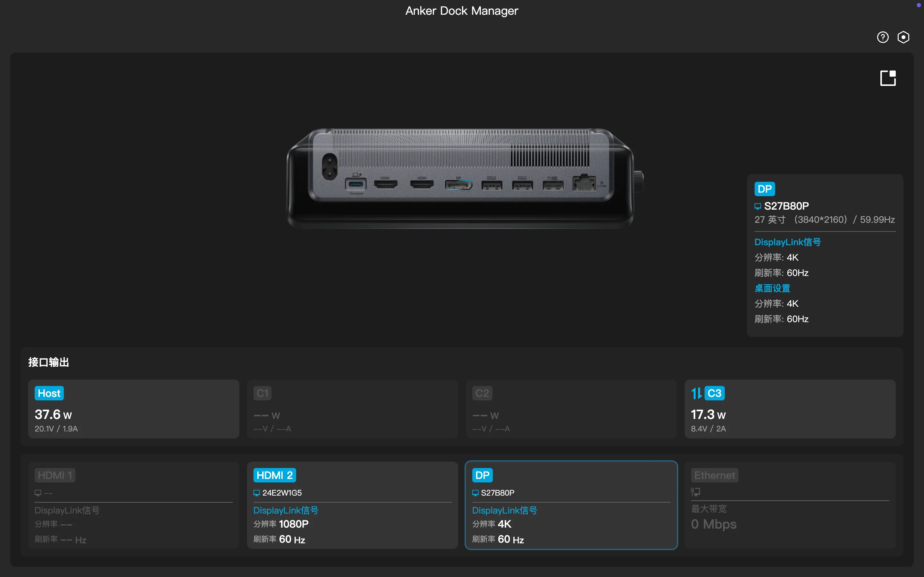
Task: Click the C1 port card
Action: point(352,409)
